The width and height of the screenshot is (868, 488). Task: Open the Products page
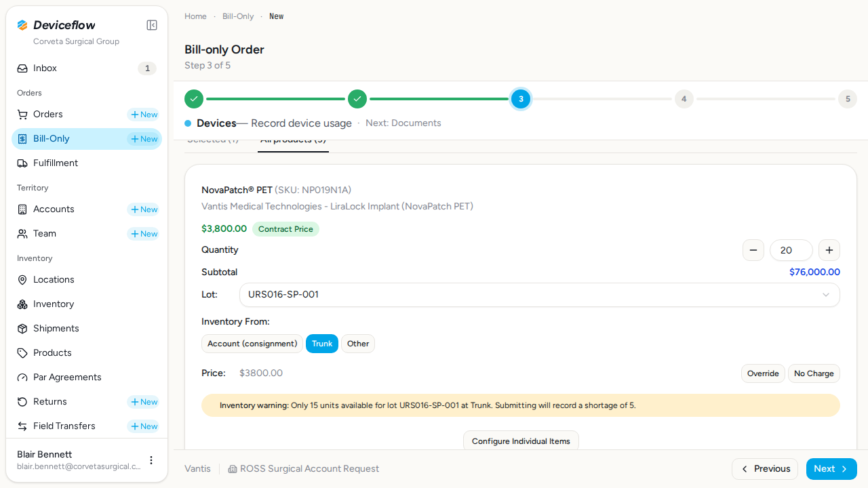tap(87, 353)
